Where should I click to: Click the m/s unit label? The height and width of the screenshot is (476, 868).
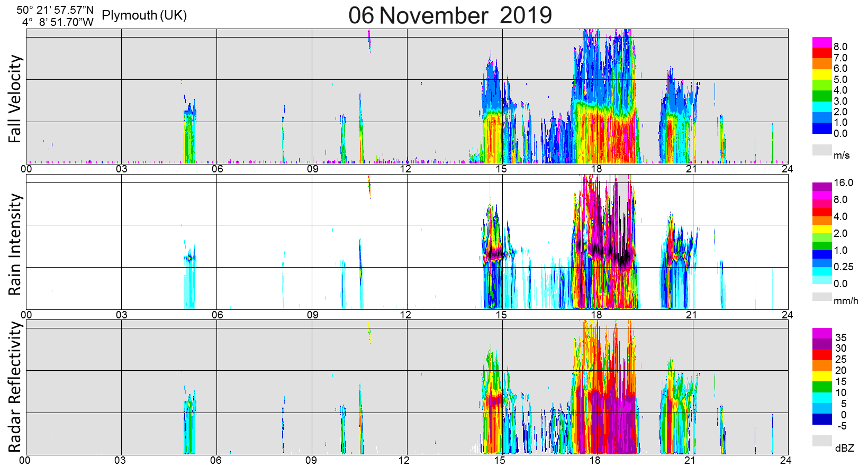coord(842,155)
